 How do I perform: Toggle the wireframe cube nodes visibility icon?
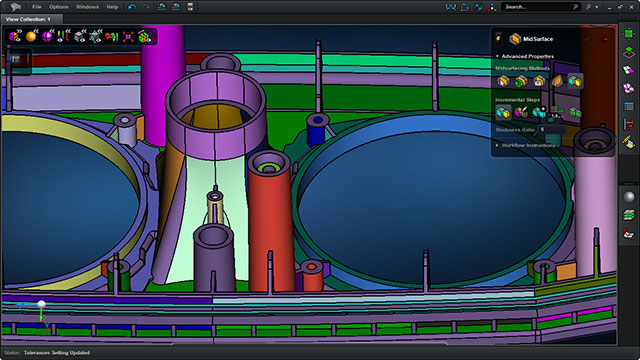click(96, 36)
